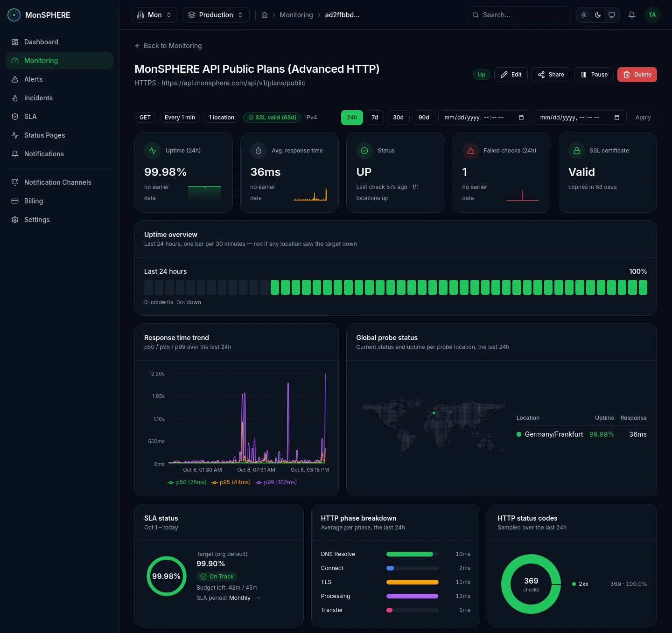Open the Mon organization switcher
This screenshot has width=672, height=633.
pyautogui.click(x=154, y=15)
